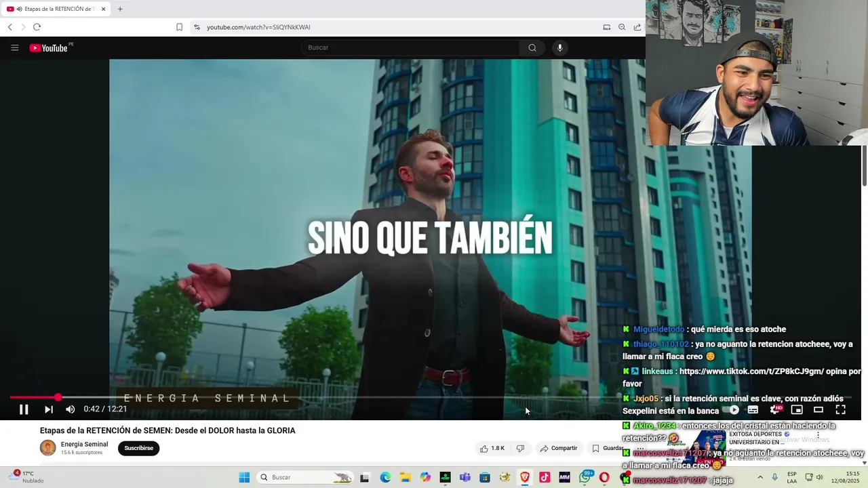Pause the YouTube video

tap(24, 409)
